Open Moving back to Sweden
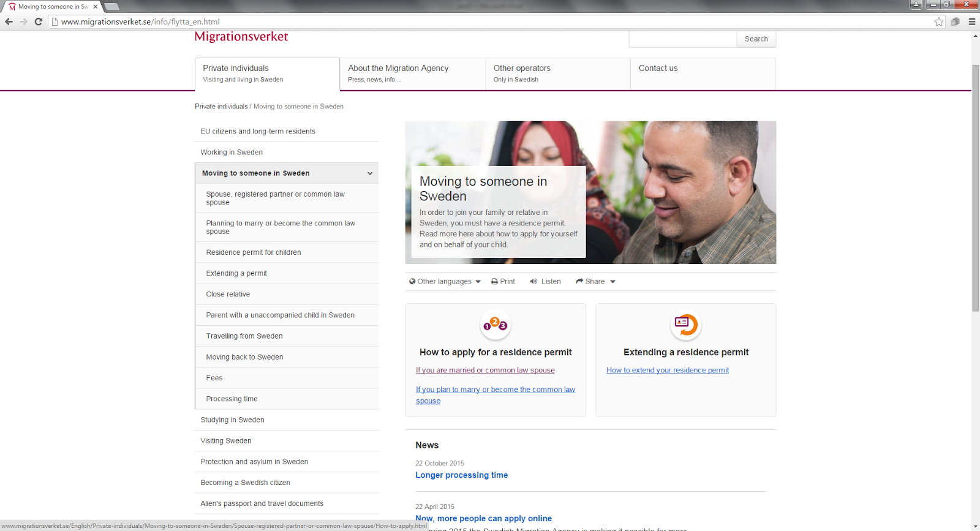 tap(287, 357)
